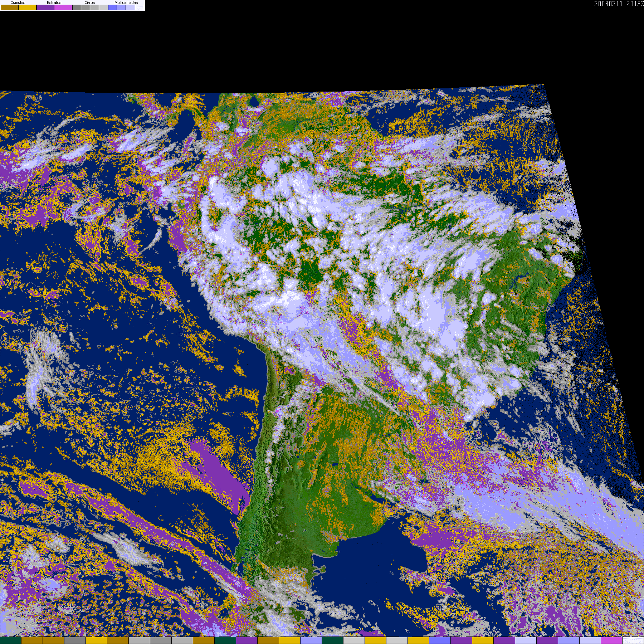Click the Estratos legend label
This screenshot has height=644, width=644.
(x=54, y=3)
